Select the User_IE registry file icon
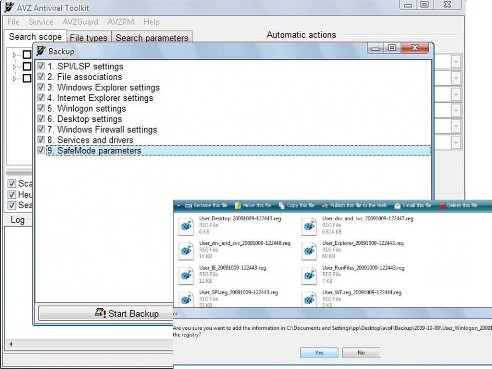492x369 pixels. click(186, 275)
